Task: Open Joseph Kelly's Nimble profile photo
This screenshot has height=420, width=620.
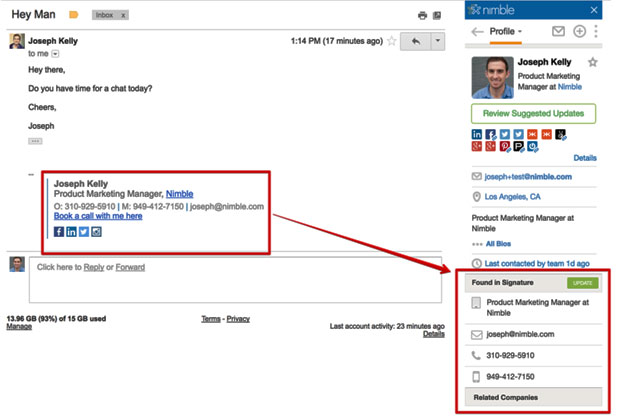Action: click(x=492, y=78)
